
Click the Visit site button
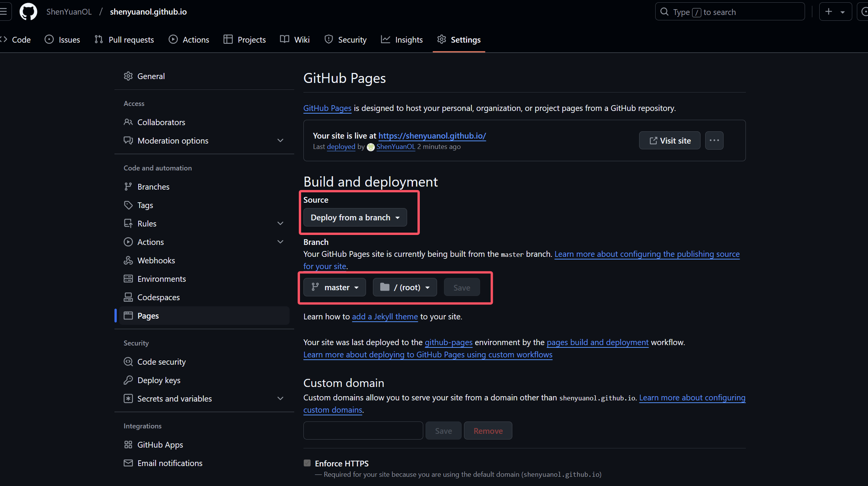[x=669, y=141]
